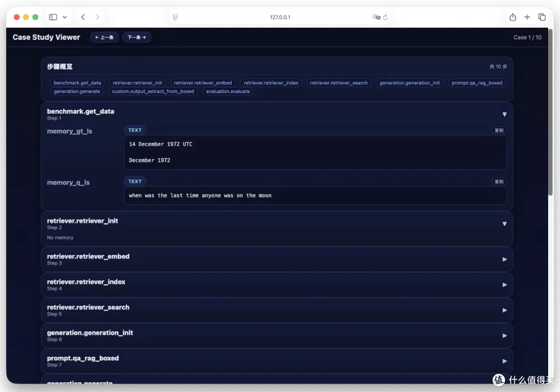
Task: Reload the page with refresh icon
Action: pos(385,17)
